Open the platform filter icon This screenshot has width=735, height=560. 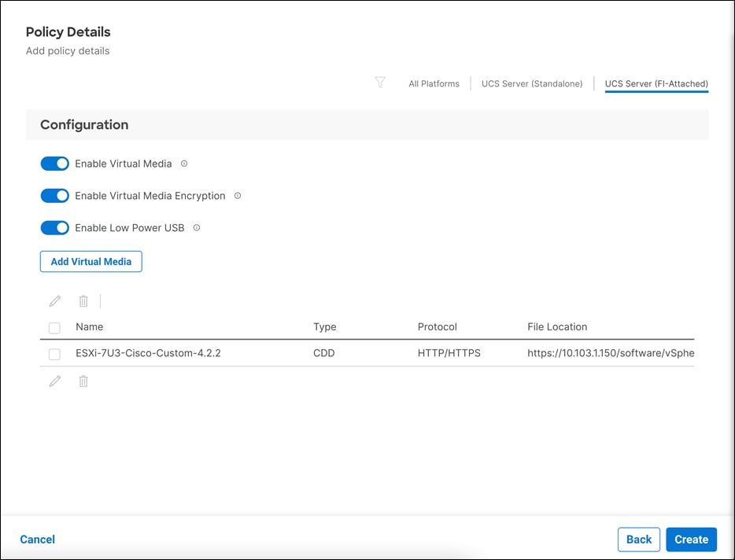pos(380,83)
